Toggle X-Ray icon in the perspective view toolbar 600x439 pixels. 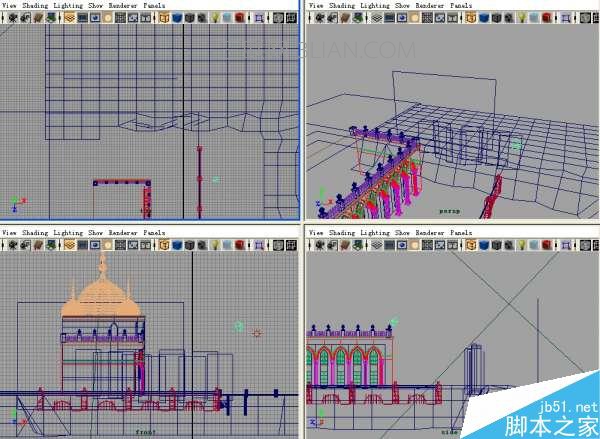click(x=585, y=18)
